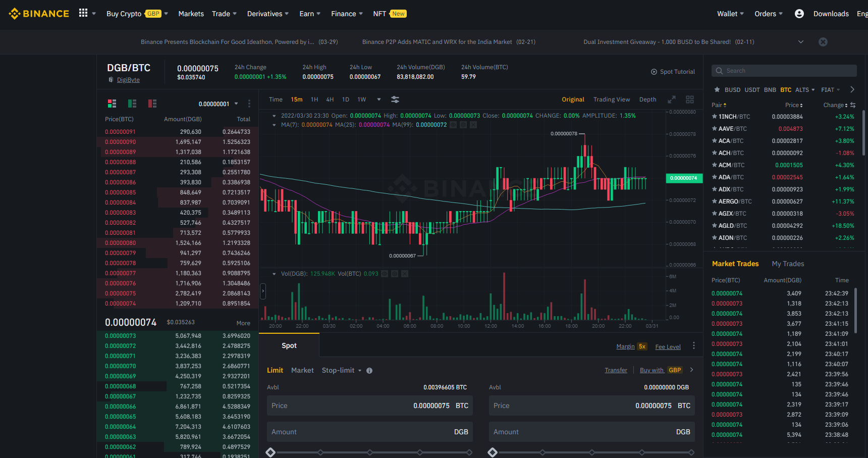This screenshot has height=458, width=868.
Task: Toggle MA indicator visibility eye icon
Action: 453,125
